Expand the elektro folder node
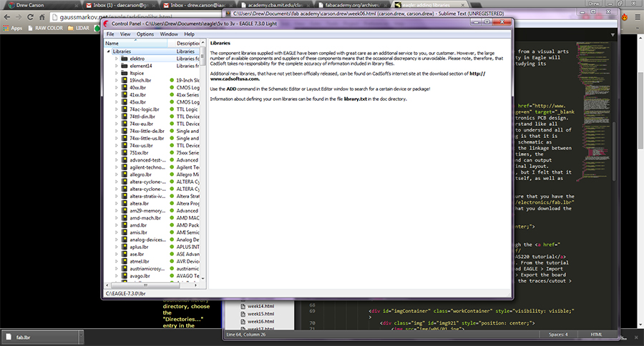Viewport: 644px width, 346px height. [x=116, y=59]
